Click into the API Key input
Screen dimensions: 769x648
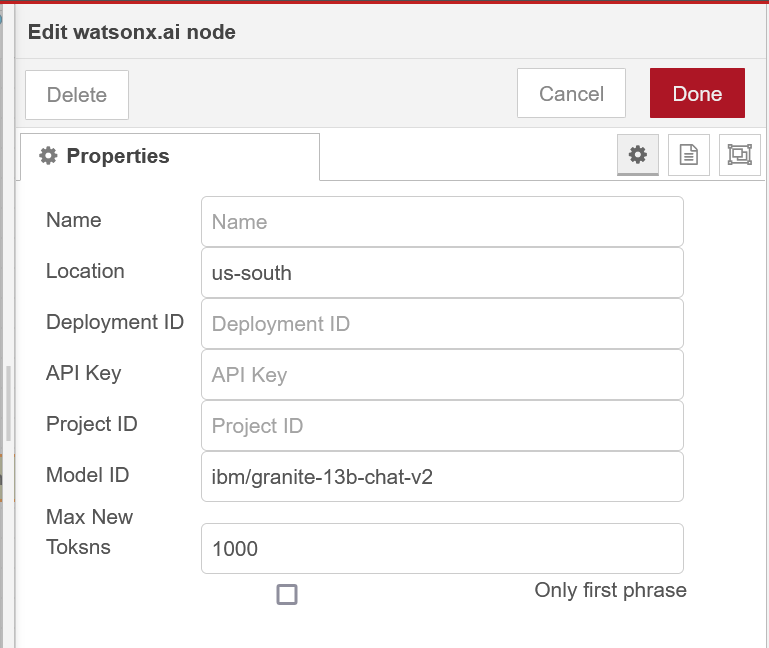[442, 375]
